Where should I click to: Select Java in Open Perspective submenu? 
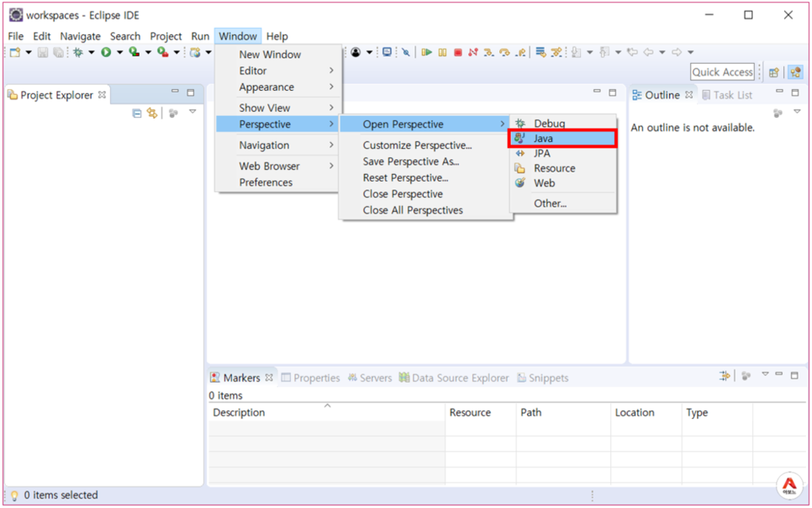562,139
